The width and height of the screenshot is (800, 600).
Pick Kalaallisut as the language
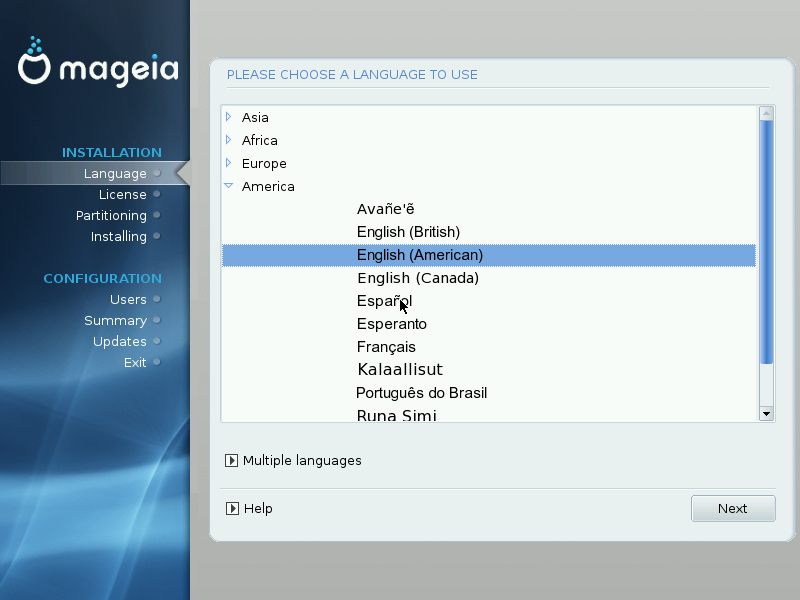coord(400,369)
